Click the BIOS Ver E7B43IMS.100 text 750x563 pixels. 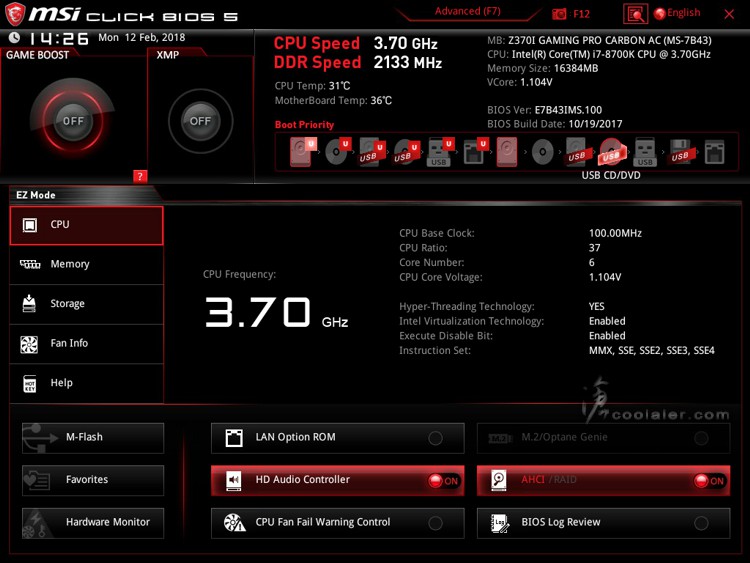[x=544, y=110]
